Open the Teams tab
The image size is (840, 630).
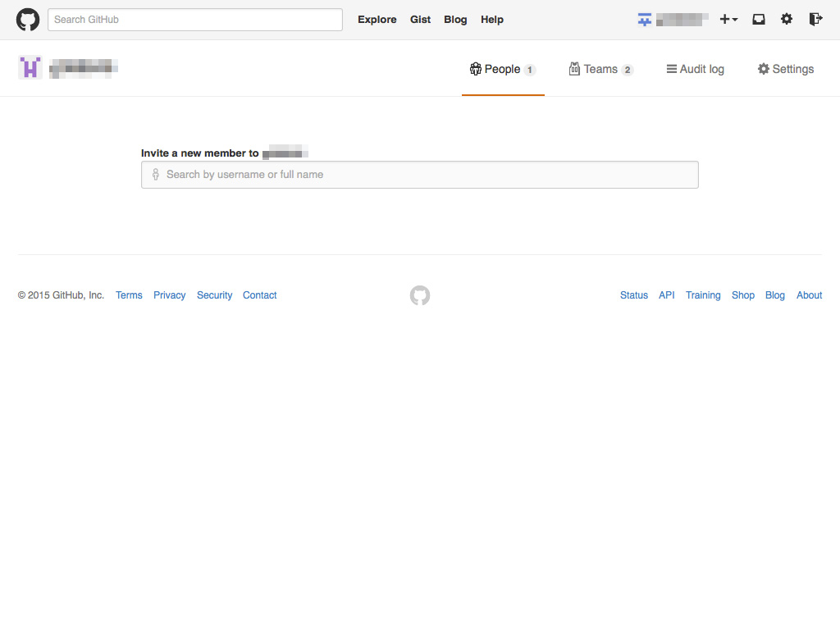pyautogui.click(x=600, y=70)
